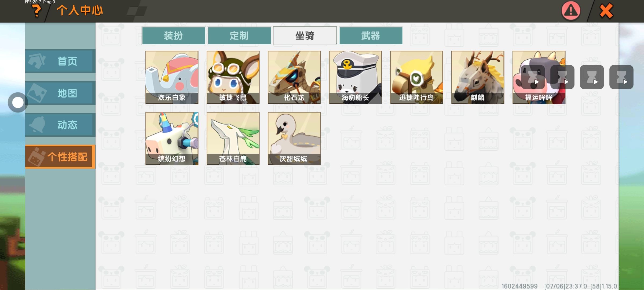The height and width of the screenshot is (290, 644).
Task: Choose the 敏捷飞鼠 mount icon
Action: (x=233, y=77)
